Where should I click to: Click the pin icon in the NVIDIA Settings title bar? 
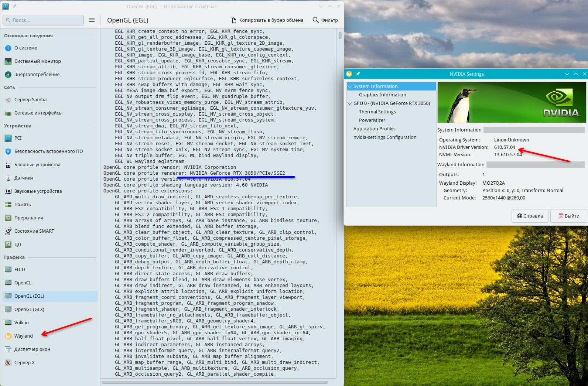tap(358, 74)
